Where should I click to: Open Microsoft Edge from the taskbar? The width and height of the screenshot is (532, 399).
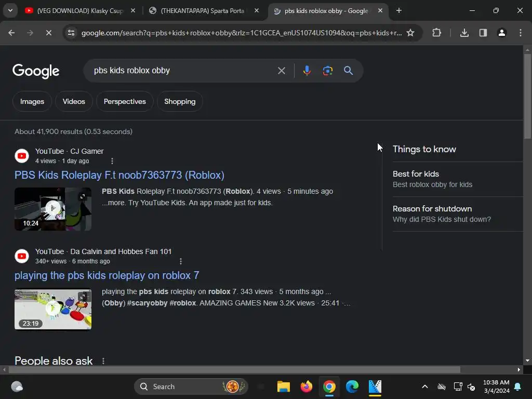point(352,387)
